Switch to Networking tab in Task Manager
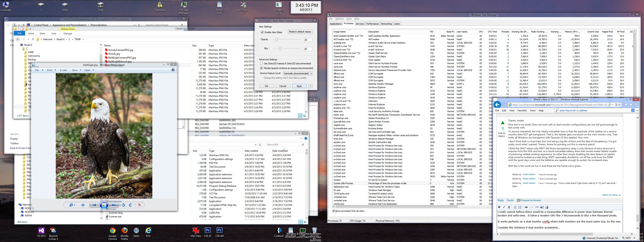Viewport: 644px width, 242px height. (386, 24)
